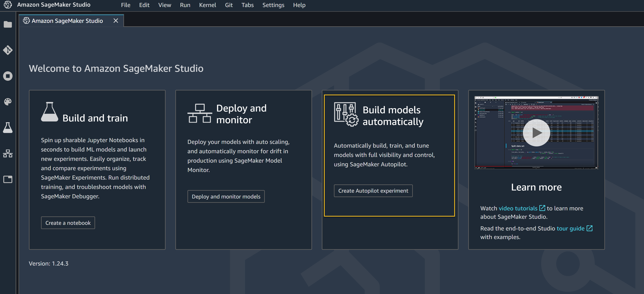This screenshot has width=644, height=294.
Task: Open the Kernel menu
Action: (x=208, y=5)
